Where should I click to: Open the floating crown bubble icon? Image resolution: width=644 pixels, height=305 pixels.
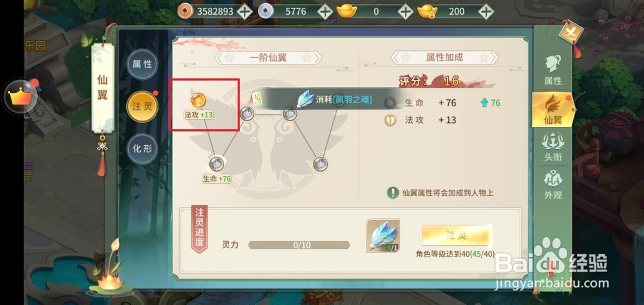(21, 97)
